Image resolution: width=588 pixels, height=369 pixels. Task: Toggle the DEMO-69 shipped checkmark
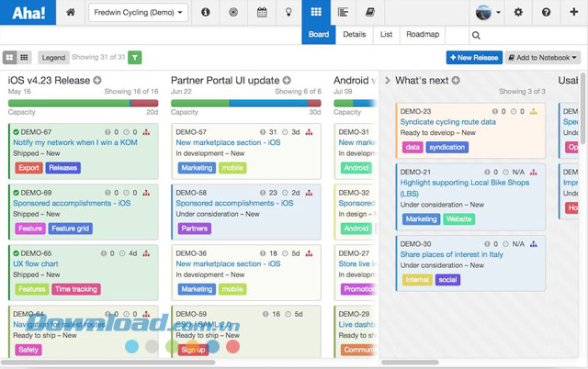[17, 193]
